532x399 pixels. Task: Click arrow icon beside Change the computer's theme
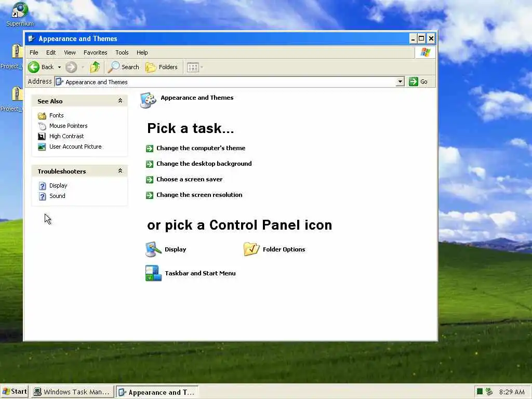[x=150, y=148]
